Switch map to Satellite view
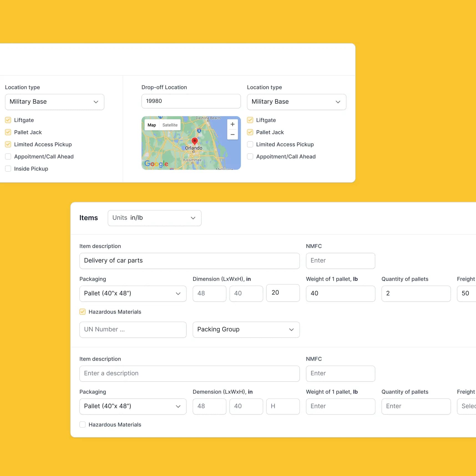The image size is (476, 476). [170, 125]
